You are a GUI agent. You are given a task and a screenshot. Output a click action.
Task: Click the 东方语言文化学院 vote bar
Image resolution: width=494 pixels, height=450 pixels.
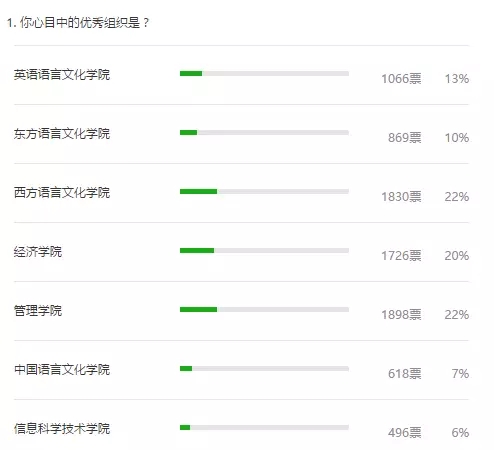pyautogui.click(x=264, y=132)
